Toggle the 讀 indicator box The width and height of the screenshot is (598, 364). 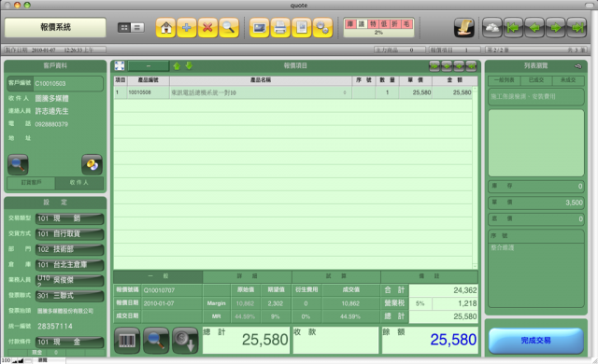point(362,24)
